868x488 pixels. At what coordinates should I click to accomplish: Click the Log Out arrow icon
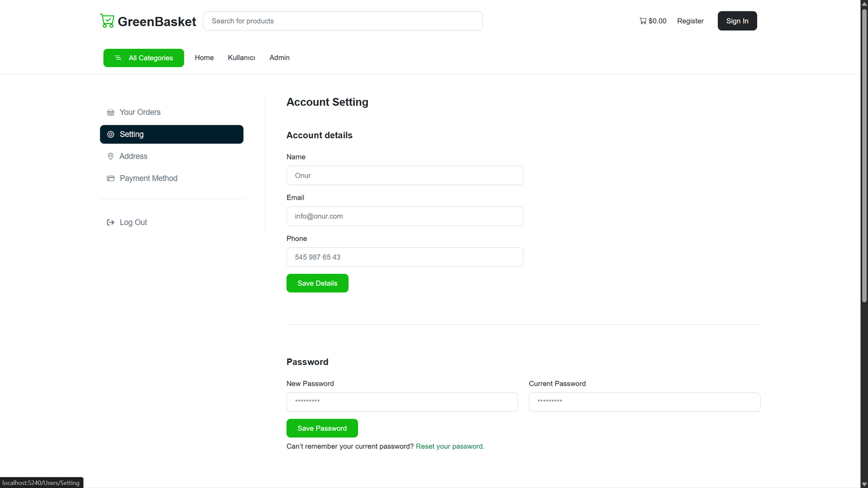[x=111, y=222]
